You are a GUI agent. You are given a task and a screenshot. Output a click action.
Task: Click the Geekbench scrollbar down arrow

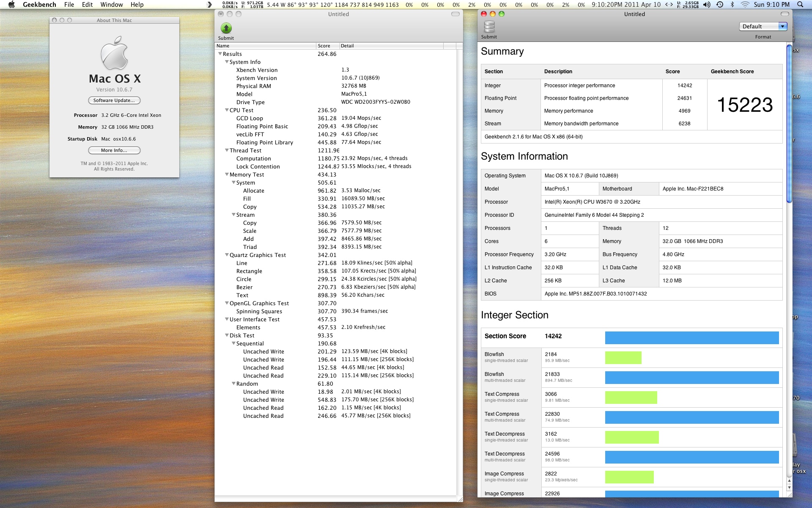click(789, 488)
